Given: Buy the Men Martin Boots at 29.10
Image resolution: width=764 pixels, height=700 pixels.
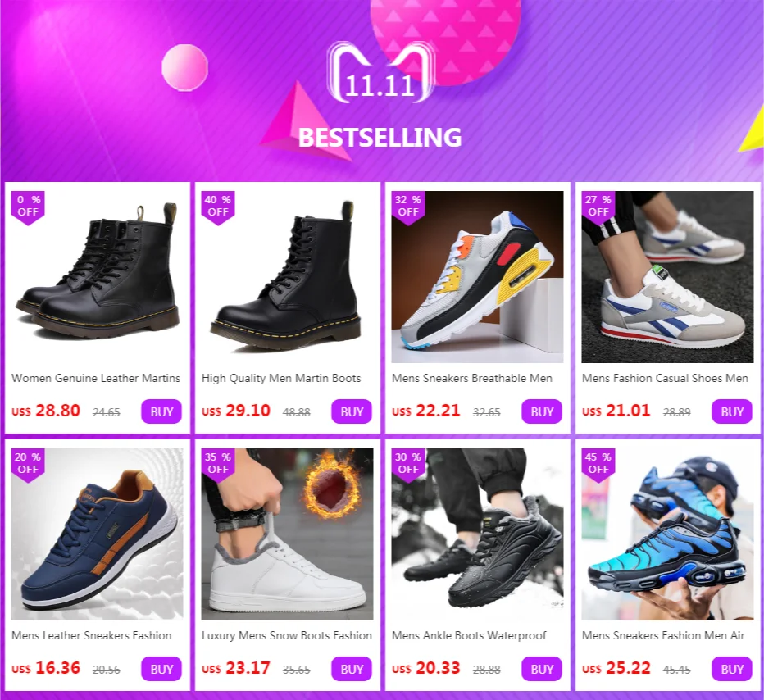Looking at the screenshot, I should click(352, 411).
